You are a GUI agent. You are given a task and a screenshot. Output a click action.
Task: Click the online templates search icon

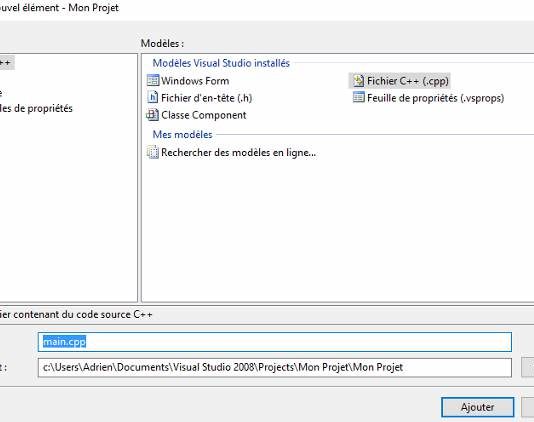pos(153,152)
